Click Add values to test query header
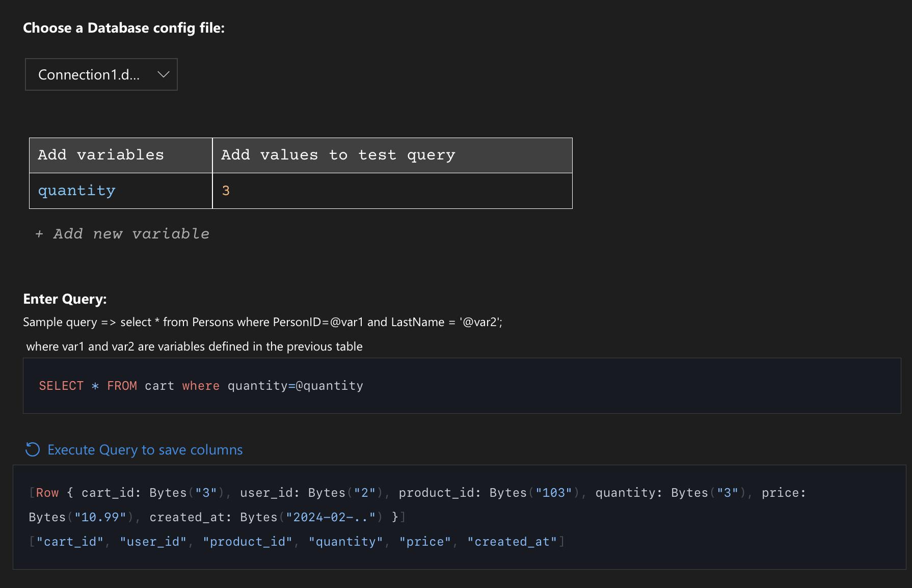Screen dimensions: 912x588 click(x=338, y=155)
